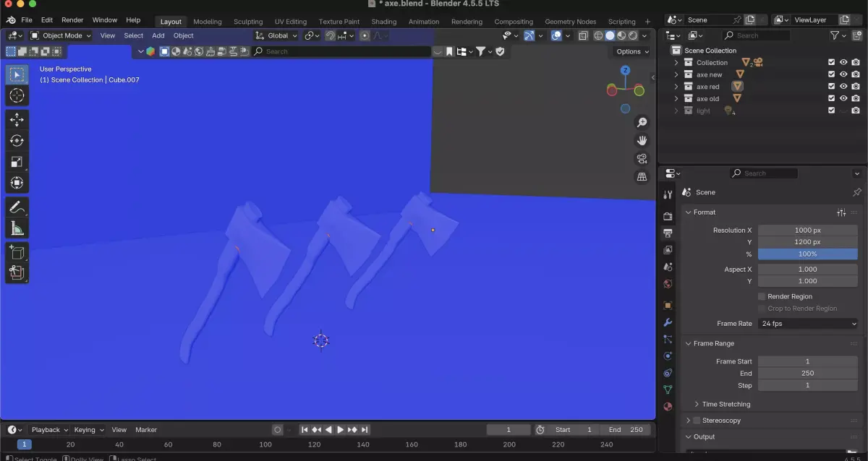Click the play animation button
The height and width of the screenshot is (461, 868).
coord(341,430)
